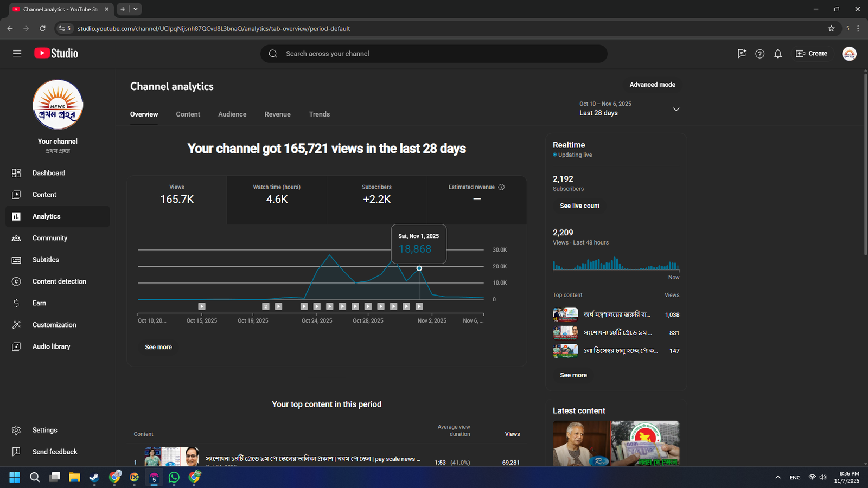Viewport: 868px width, 488px height.
Task: Click See live count in Realtime panel
Action: point(579,206)
